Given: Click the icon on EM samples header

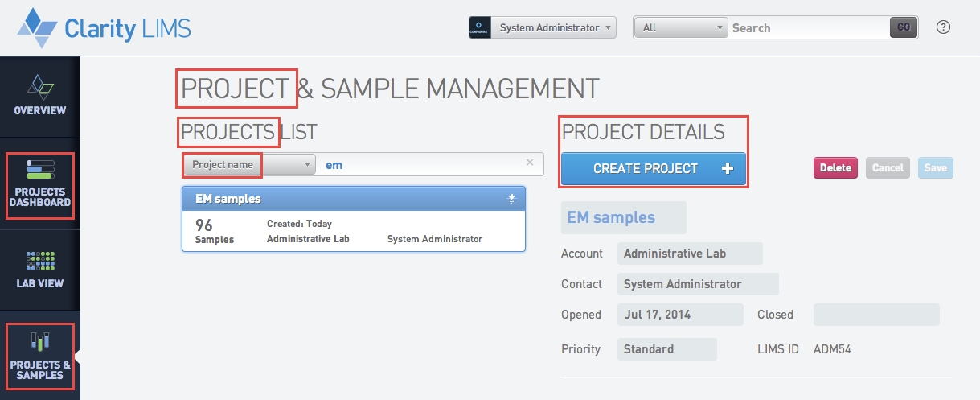Looking at the screenshot, I should pos(511,199).
